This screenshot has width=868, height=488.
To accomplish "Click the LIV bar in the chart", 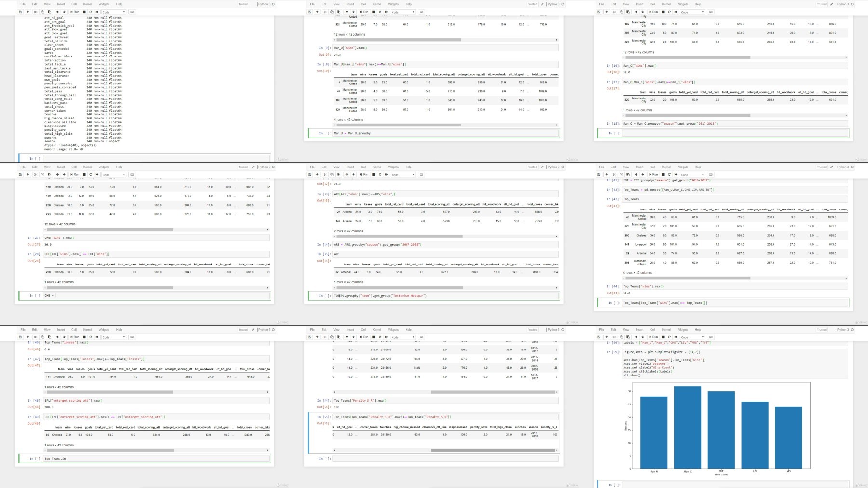I will (755, 435).
